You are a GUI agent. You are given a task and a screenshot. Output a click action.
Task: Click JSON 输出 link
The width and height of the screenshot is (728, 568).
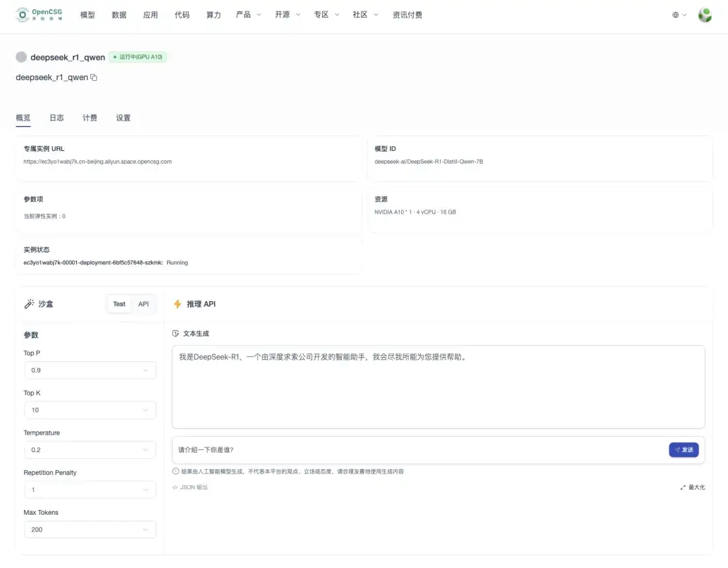tap(190, 487)
